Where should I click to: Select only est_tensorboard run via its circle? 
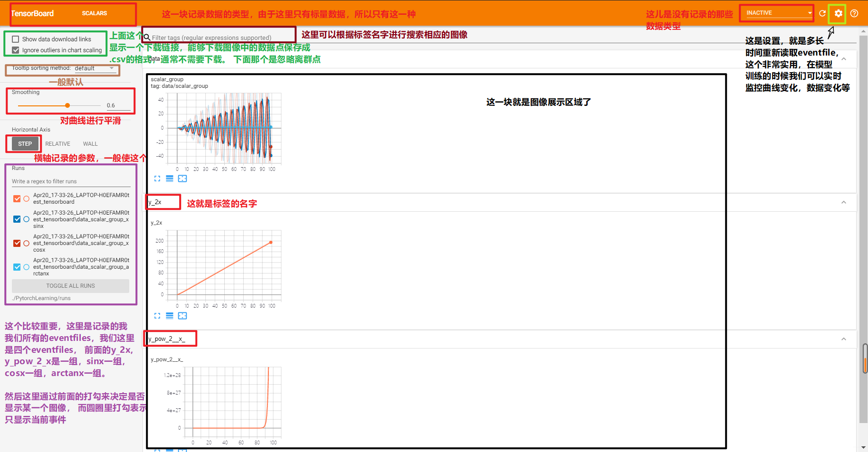click(x=27, y=198)
